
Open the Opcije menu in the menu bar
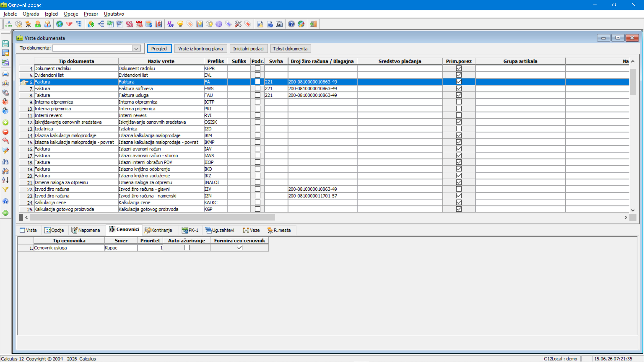[x=71, y=14]
